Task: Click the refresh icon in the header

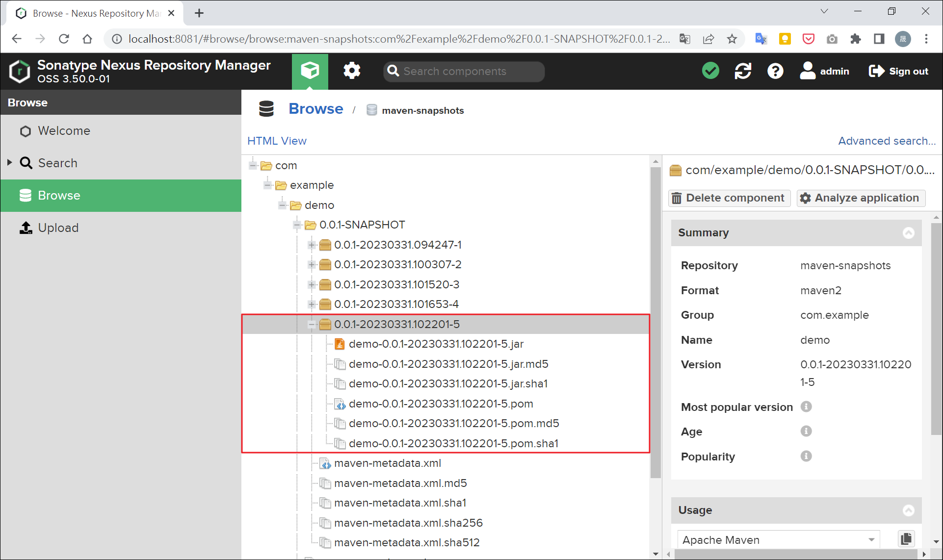Action: point(743,71)
